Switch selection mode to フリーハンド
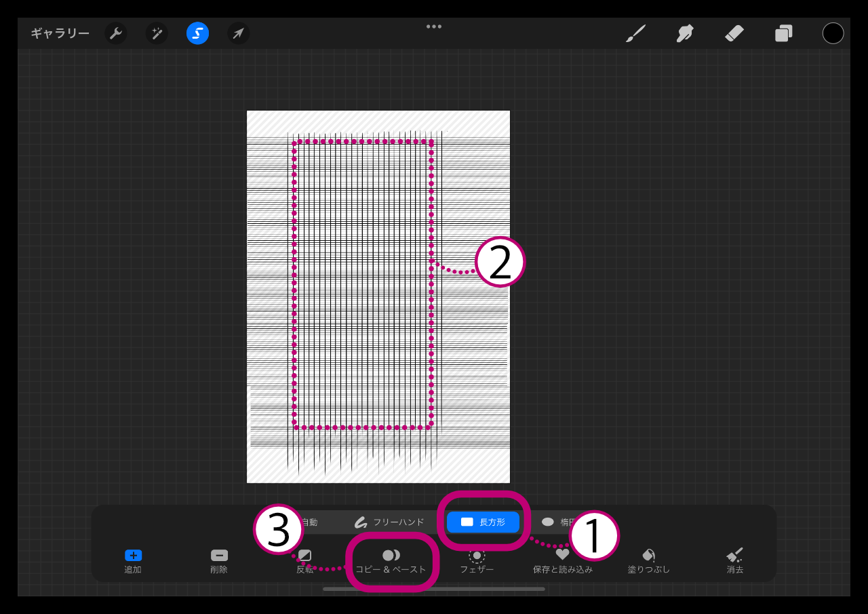This screenshot has height=614, width=868. 389,522
